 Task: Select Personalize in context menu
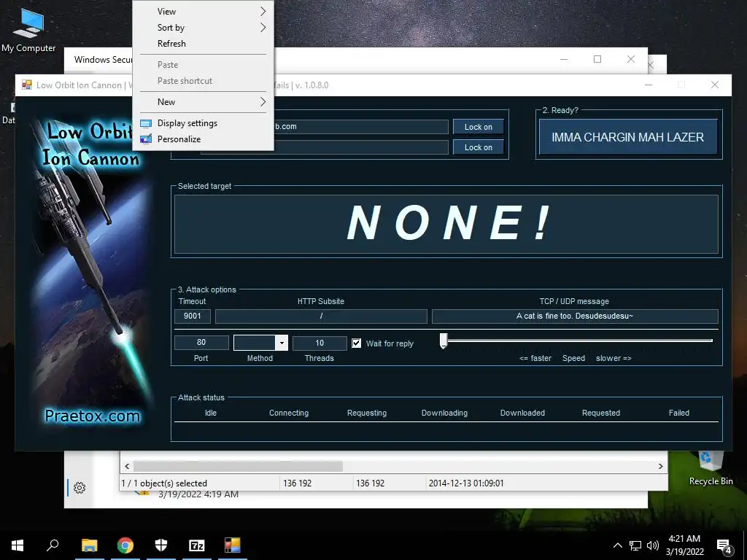coord(204,139)
